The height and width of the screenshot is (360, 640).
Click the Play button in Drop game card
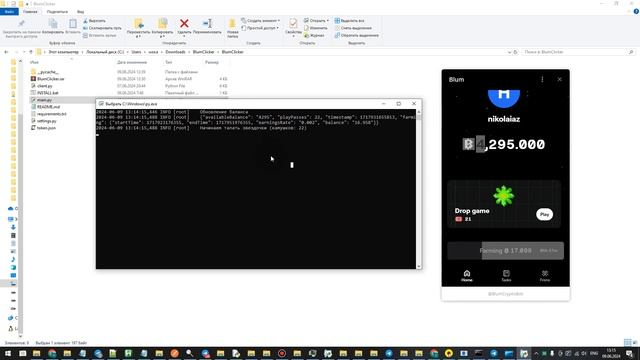[544, 214]
